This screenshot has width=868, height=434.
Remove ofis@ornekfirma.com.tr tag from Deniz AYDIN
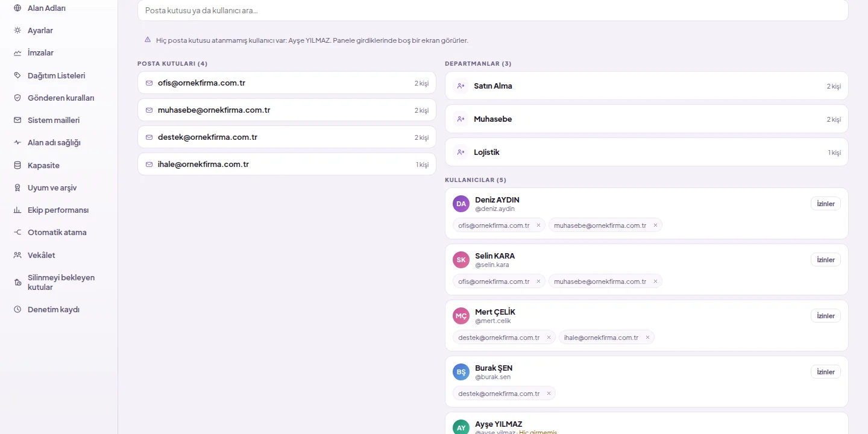tap(538, 225)
